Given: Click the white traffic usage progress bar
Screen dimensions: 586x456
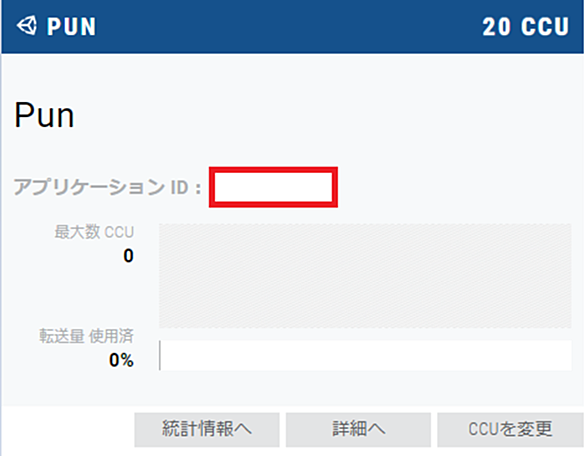Looking at the screenshot, I should pyautogui.click(x=366, y=355).
